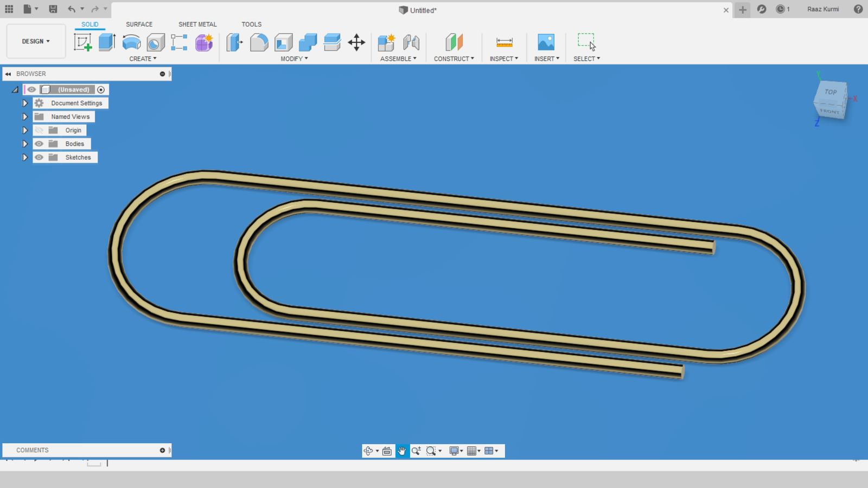Toggle visibility of the Unsaved component
The height and width of the screenshot is (488, 868).
(32, 89)
